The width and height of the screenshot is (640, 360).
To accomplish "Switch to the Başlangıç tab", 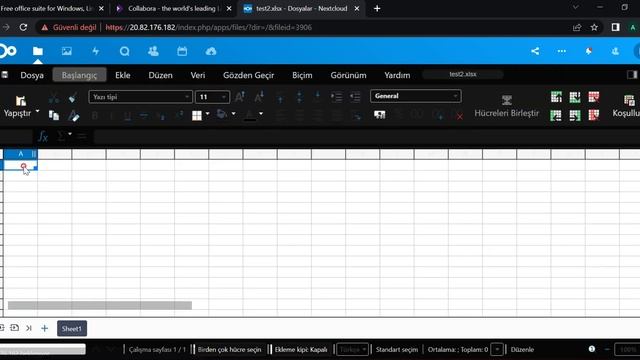I will click(79, 75).
